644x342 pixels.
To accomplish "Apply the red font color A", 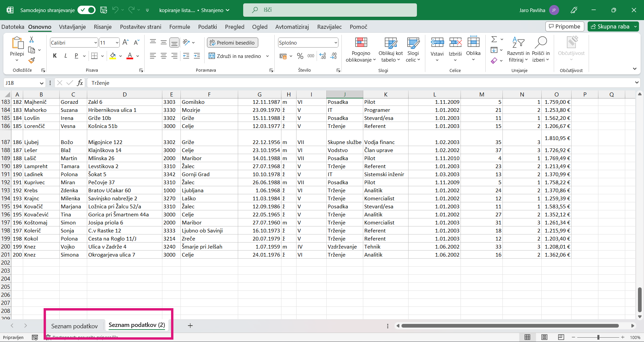I will click(130, 56).
